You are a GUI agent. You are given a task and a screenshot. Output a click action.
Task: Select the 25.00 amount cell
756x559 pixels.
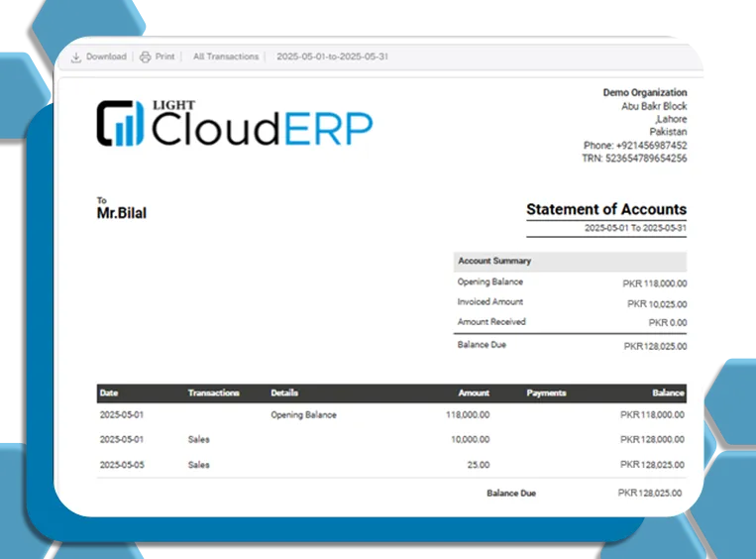pos(479,465)
